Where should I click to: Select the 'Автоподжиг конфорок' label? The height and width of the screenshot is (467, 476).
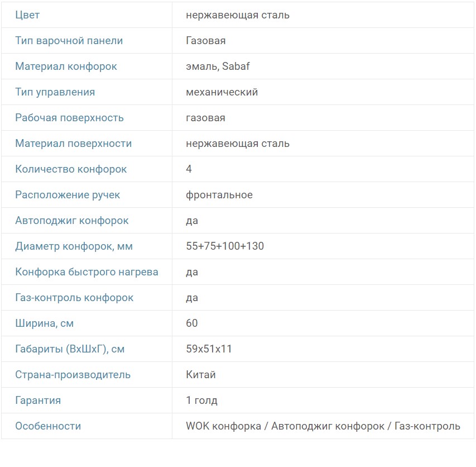[x=71, y=221]
